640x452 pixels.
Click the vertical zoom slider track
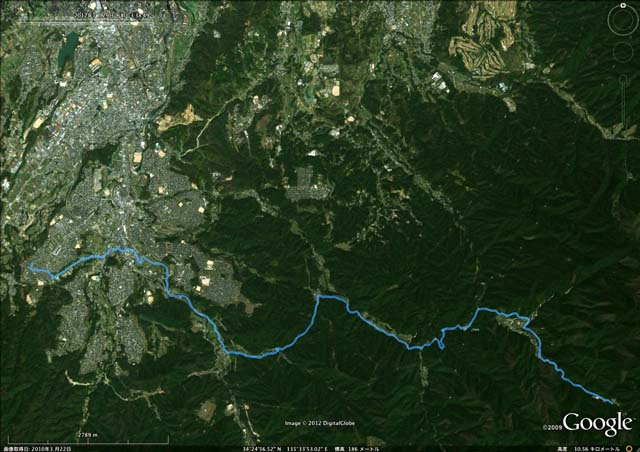tap(623, 102)
